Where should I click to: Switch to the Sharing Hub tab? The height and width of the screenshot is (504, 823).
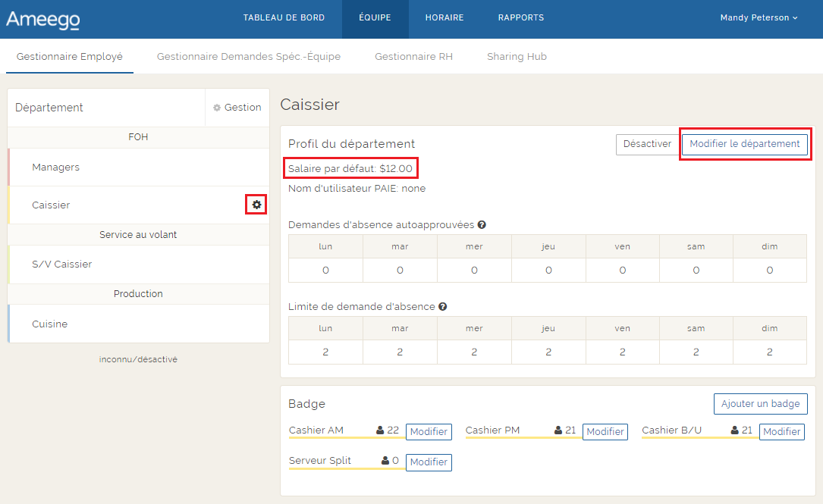click(517, 57)
